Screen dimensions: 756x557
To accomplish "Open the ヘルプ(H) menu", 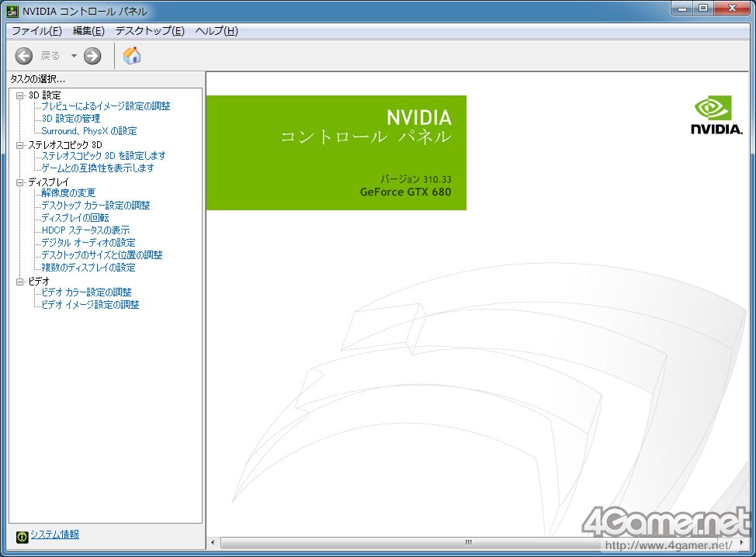I will pos(217,31).
